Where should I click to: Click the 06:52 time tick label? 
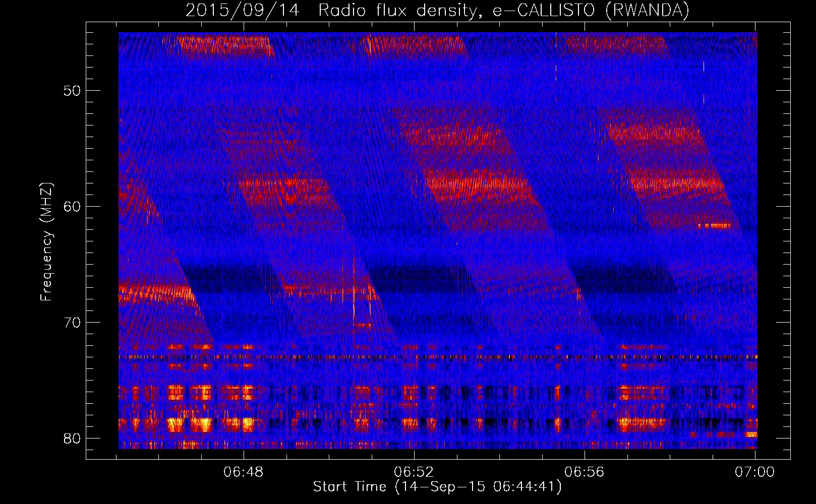(414, 472)
